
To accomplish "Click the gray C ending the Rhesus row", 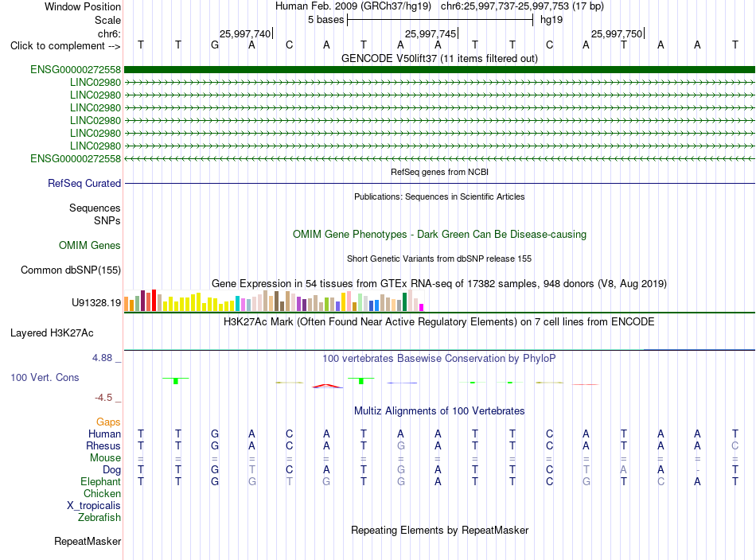I will pos(735,445).
